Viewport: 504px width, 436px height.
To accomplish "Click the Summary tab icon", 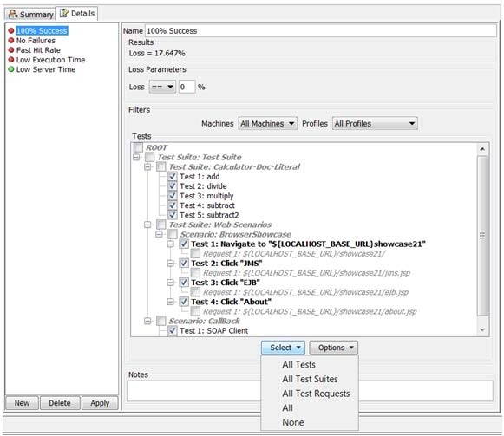I will (x=13, y=14).
